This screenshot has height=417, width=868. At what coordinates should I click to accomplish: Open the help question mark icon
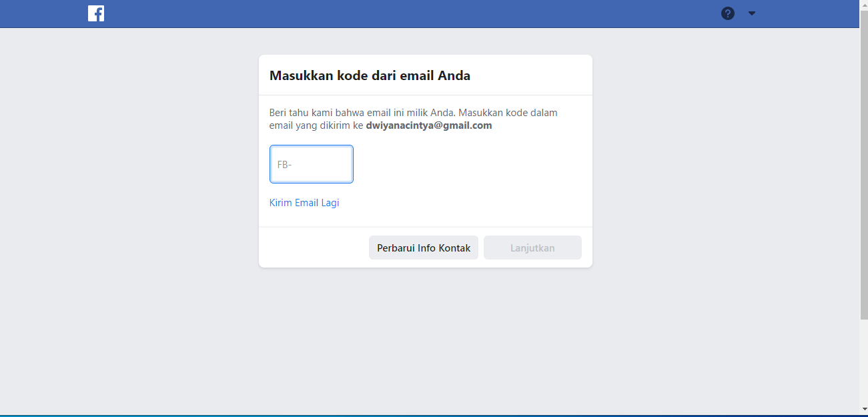click(728, 13)
